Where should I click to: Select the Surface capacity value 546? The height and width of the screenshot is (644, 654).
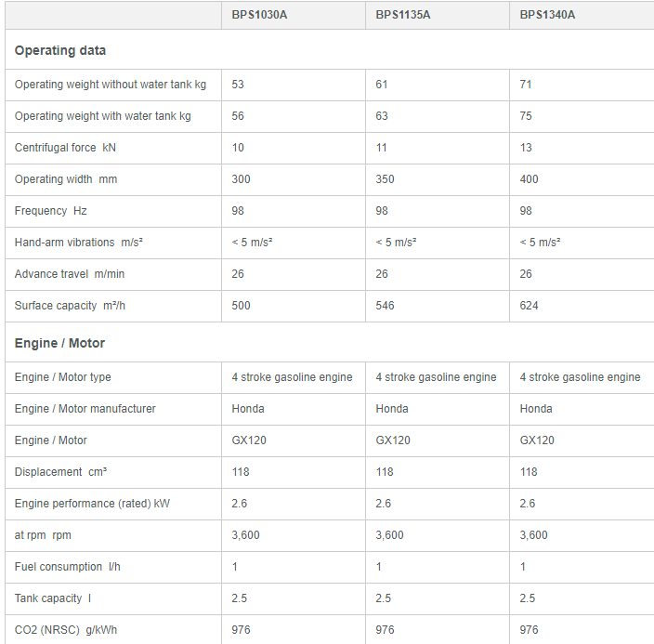coord(386,306)
